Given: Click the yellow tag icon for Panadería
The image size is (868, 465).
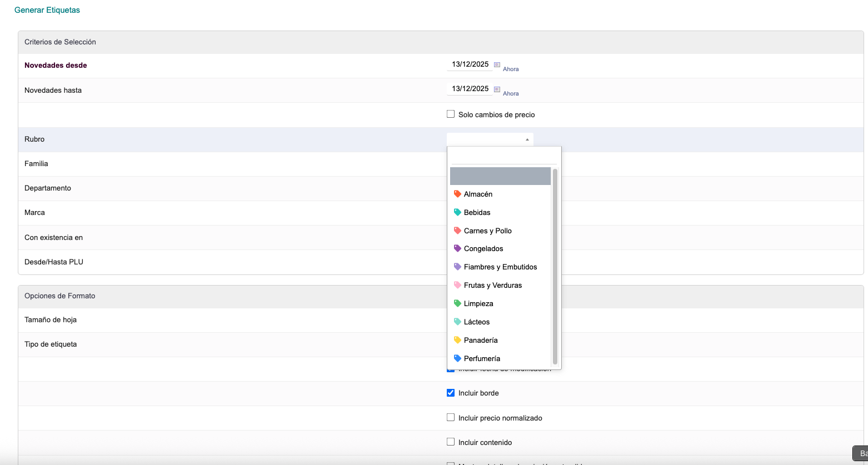Looking at the screenshot, I should point(457,340).
